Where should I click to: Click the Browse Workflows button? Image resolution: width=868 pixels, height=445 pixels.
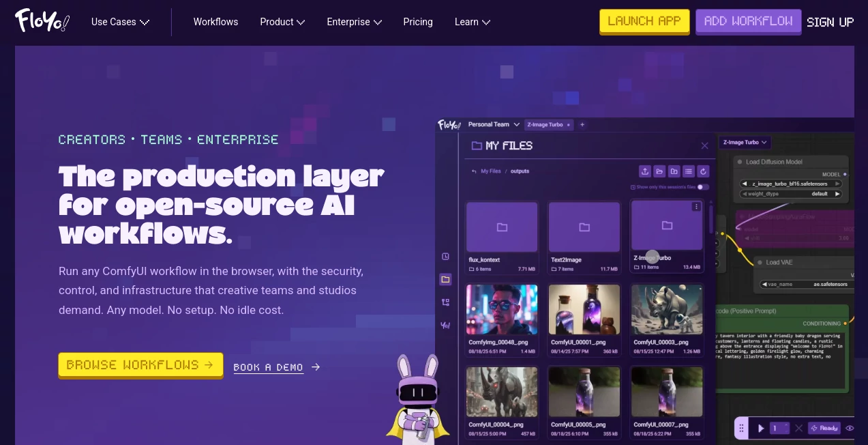tap(140, 365)
